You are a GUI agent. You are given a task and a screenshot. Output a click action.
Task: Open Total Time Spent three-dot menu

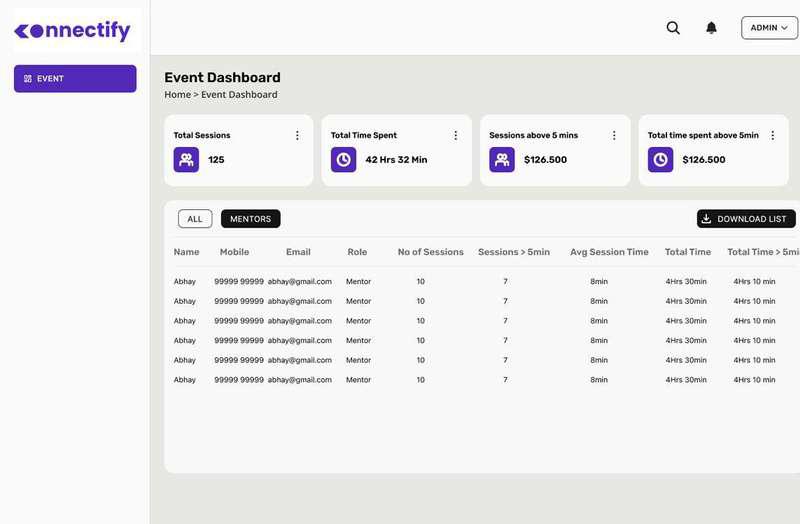coord(455,135)
